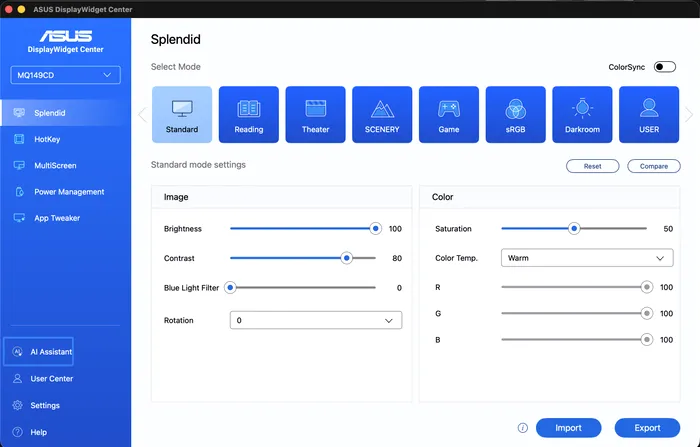This screenshot has height=447, width=700.
Task: Click the ASUS logo
Action: point(66,36)
